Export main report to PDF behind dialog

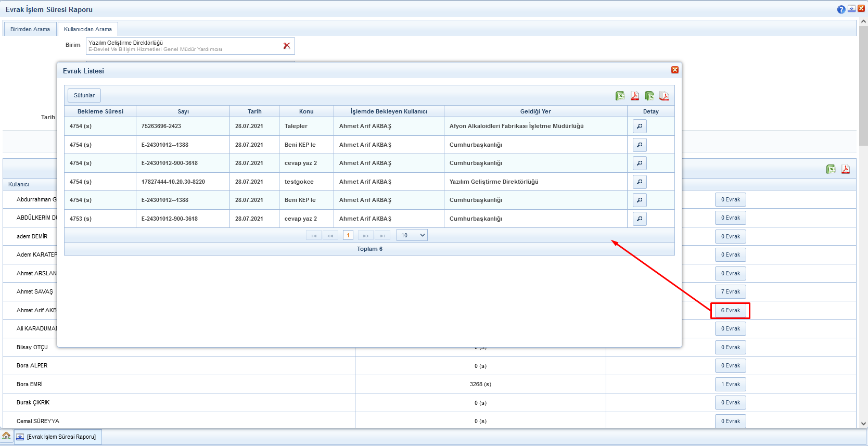click(x=846, y=169)
